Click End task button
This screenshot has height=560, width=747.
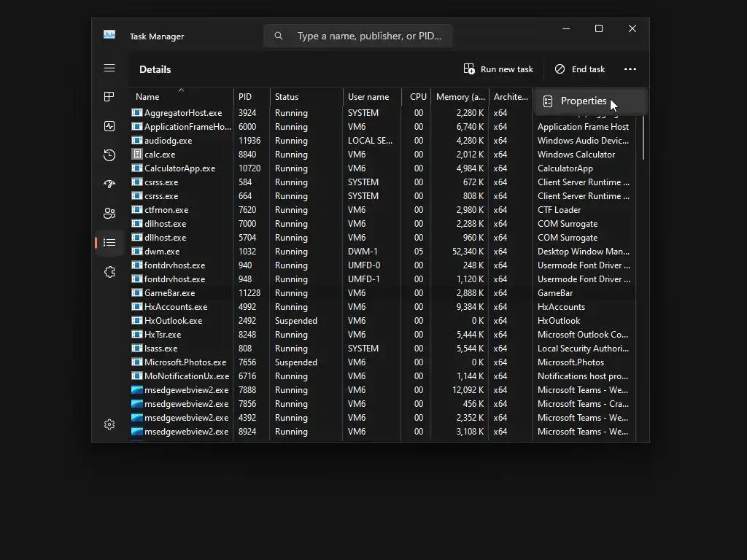[580, 69]
